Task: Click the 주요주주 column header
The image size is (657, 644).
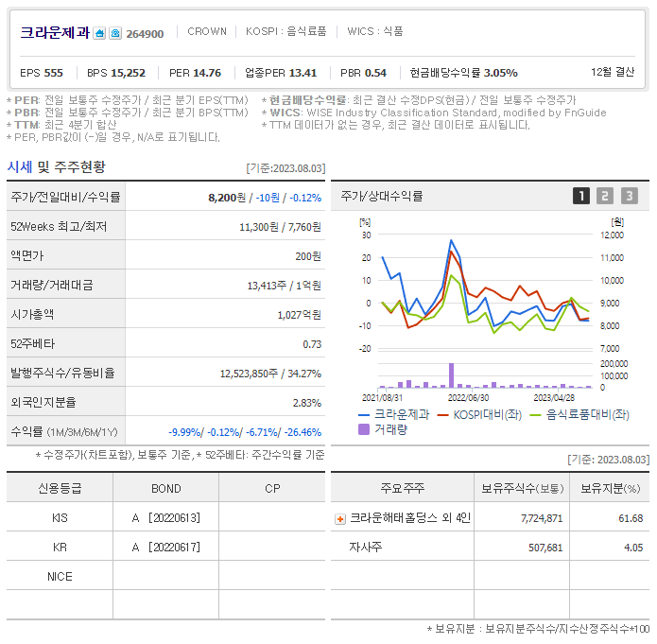Action: pyautogui.click(x=403, y=489)
